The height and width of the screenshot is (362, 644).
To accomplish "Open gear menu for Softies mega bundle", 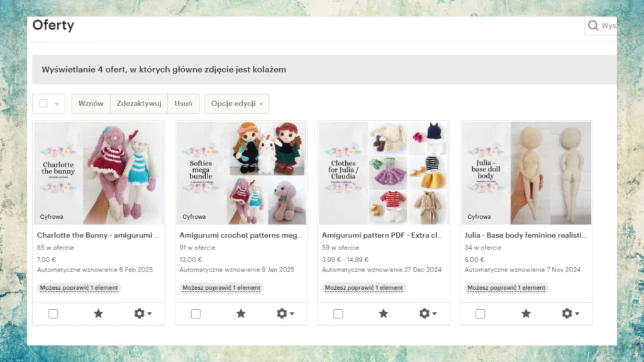I will pyautogui.click(x=286, y=314).
